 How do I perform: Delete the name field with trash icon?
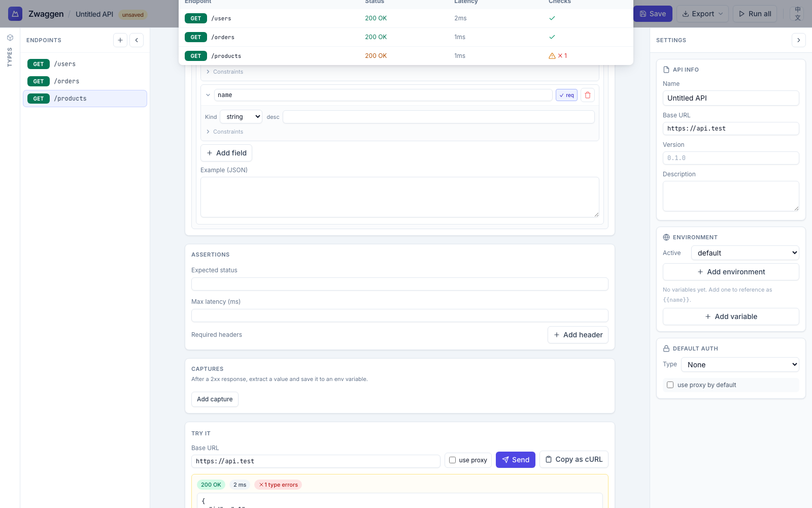click(588, 95)
